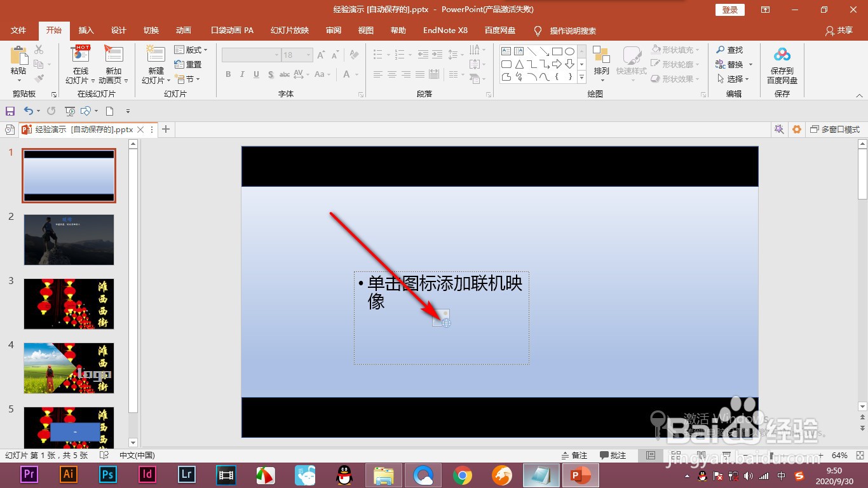The height and width of the screenshot is (488, 868).
Task: Click the Find (查找) magnifier button
Action: tap(729, 50)
